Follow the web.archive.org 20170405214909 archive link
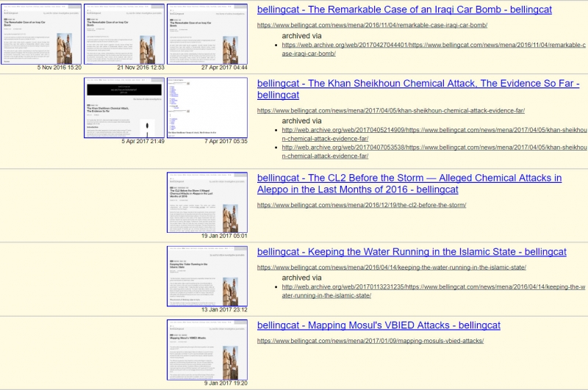 tap(434, 134)
